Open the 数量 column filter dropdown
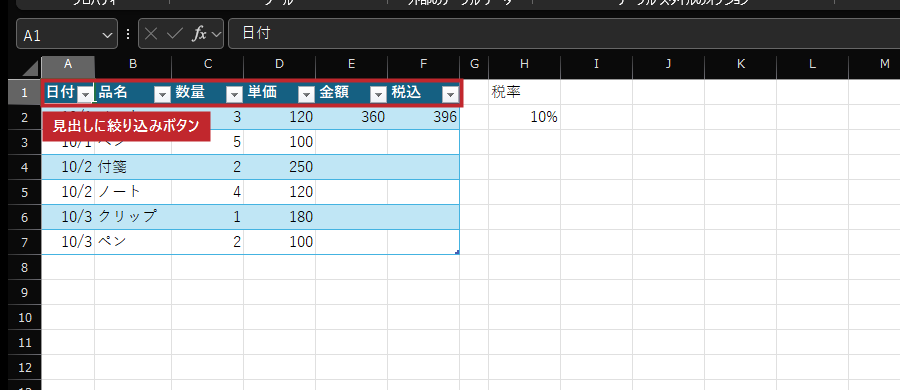 tap(235, 94)
